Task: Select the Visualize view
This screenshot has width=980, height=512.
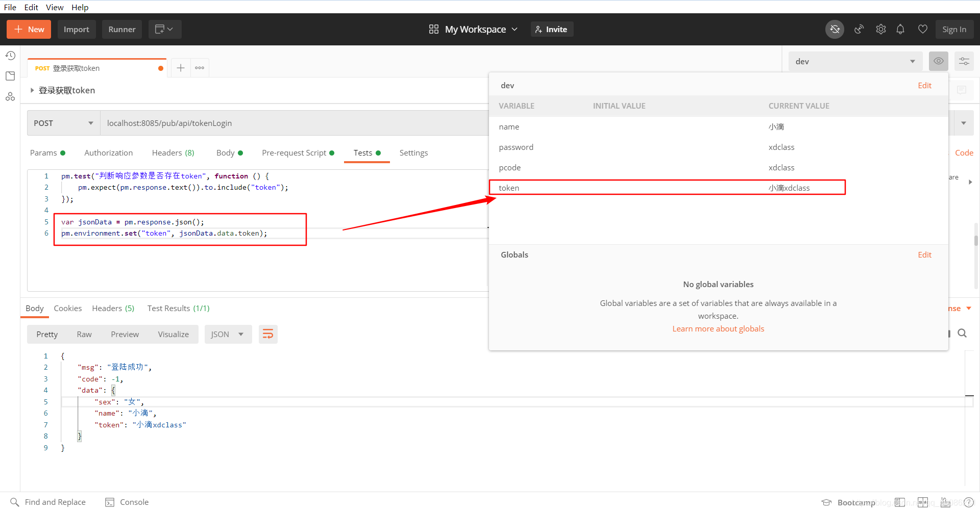Action: click(173, 335)
